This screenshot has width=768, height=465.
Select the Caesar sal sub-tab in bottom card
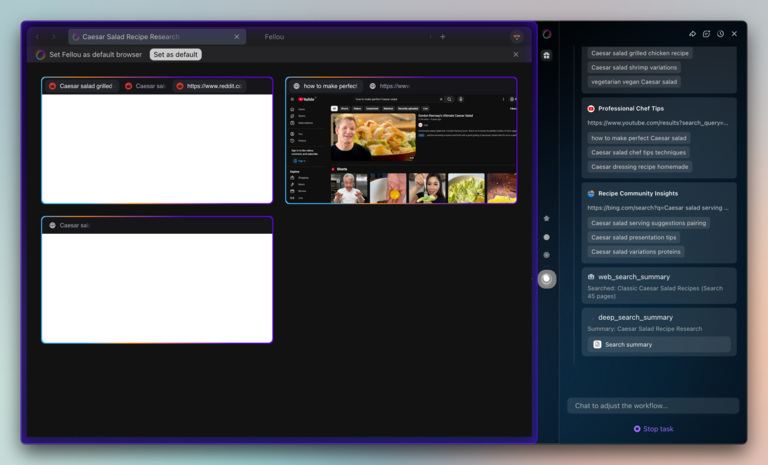[70, 225]
